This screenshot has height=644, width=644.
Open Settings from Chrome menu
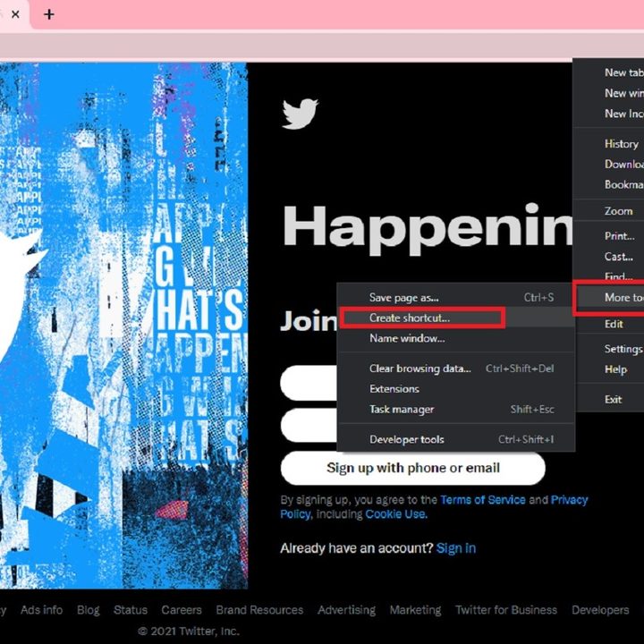click(x=609, y=349)
